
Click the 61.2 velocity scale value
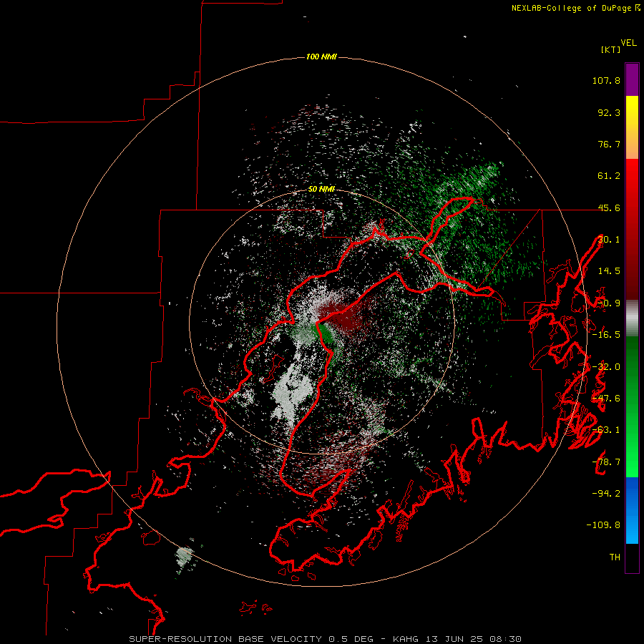(x=609, y=176)
